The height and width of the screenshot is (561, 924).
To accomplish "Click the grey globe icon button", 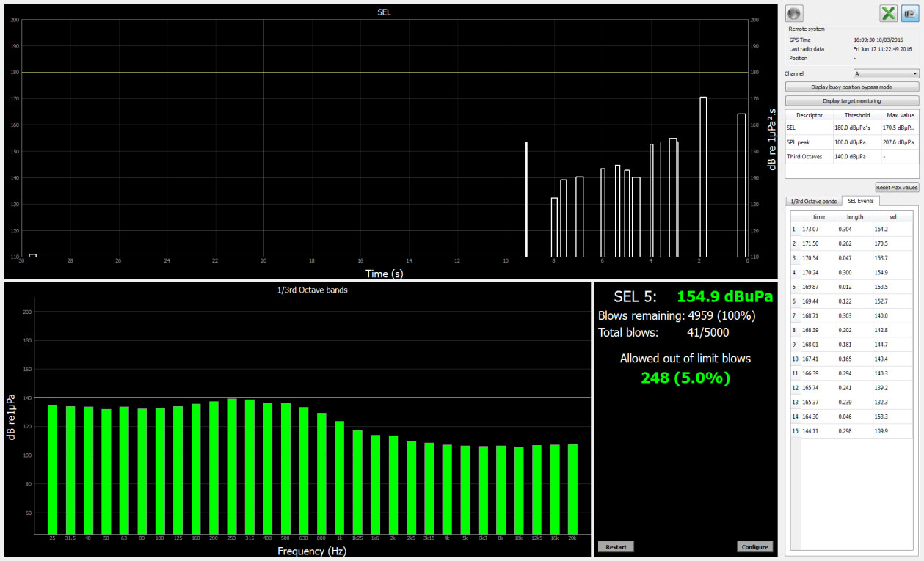I will click(794, 13).
